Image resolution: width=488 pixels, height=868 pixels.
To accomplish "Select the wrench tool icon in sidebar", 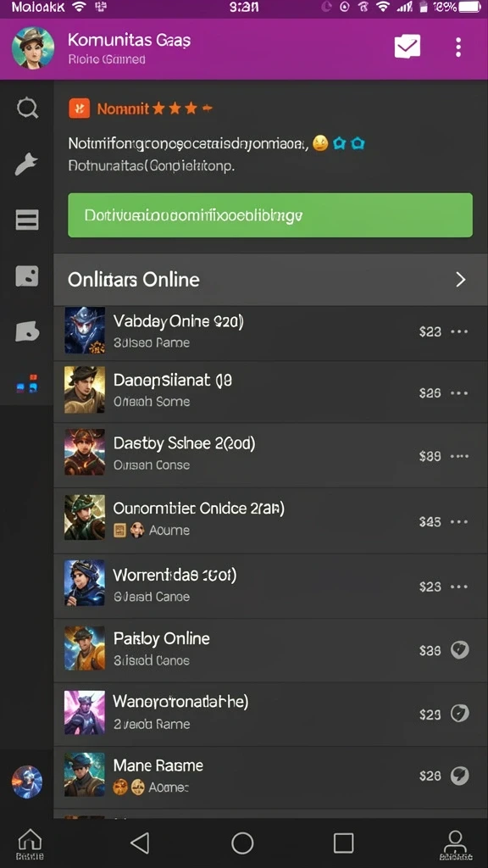I will tap(26, 164).
